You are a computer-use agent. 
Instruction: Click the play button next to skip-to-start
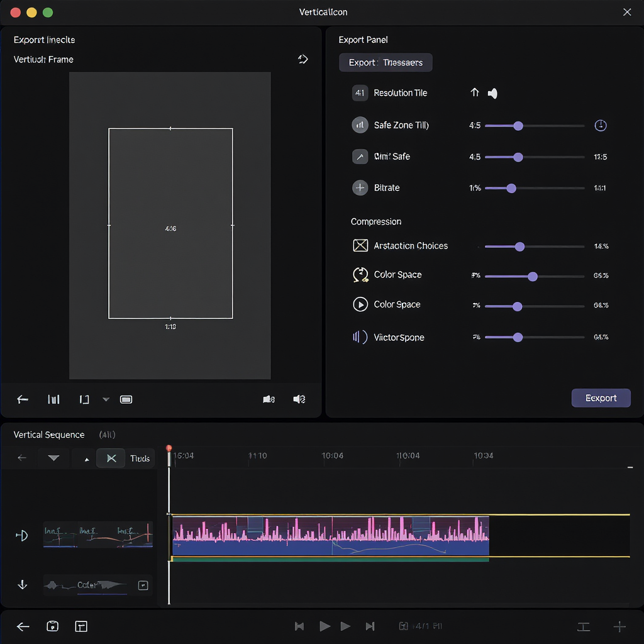tap(325, 626)
